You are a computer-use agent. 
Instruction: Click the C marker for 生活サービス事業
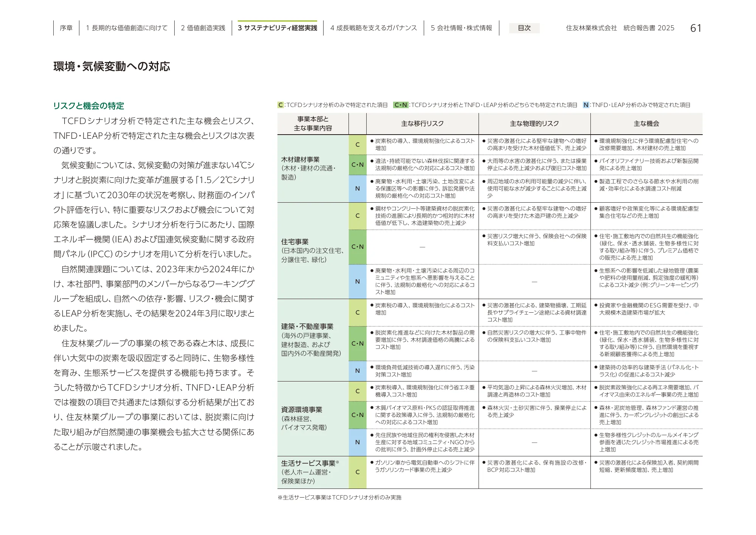[358, 472]
